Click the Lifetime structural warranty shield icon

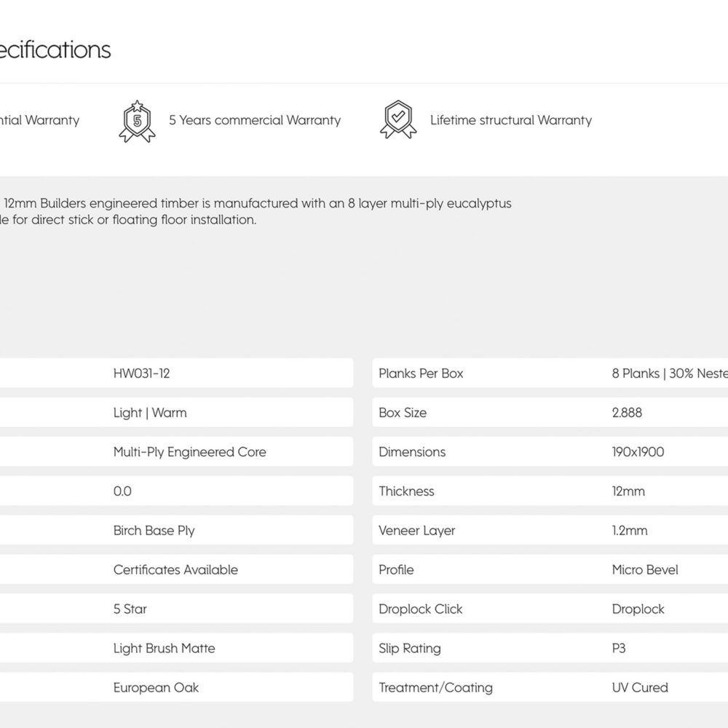[398, 120]
